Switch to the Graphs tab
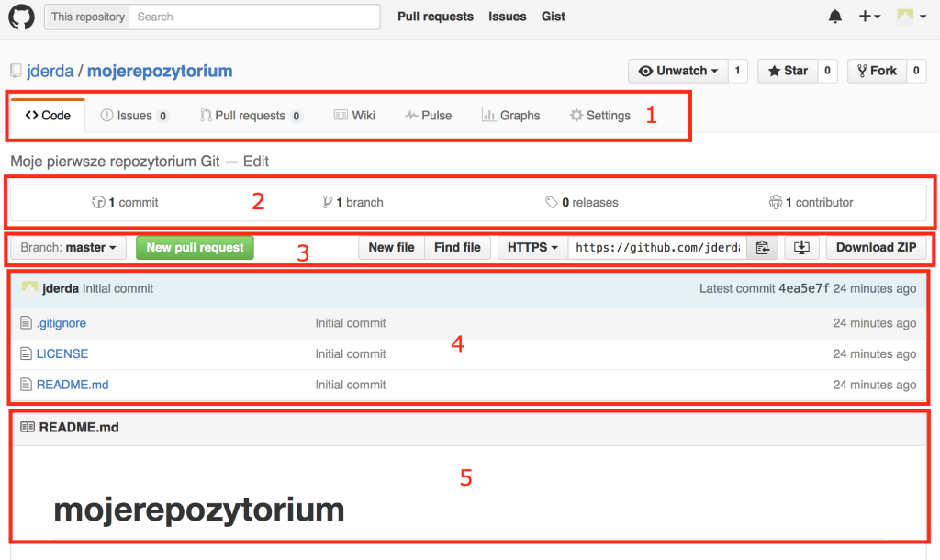 tap(510, 115)
